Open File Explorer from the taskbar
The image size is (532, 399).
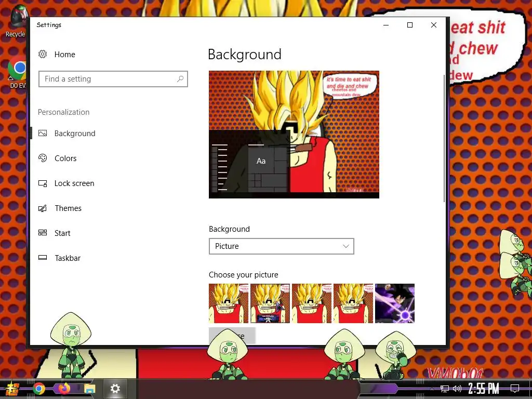[89, 389]
